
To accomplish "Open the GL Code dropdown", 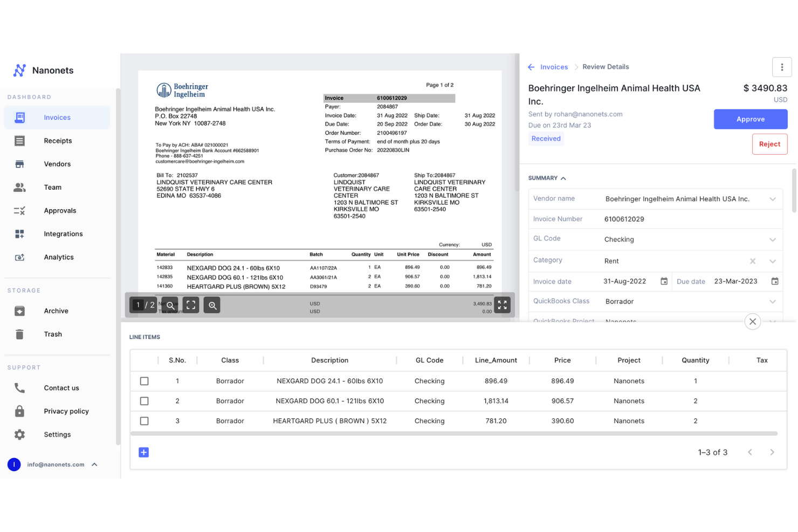I will (x=772, y=240).
